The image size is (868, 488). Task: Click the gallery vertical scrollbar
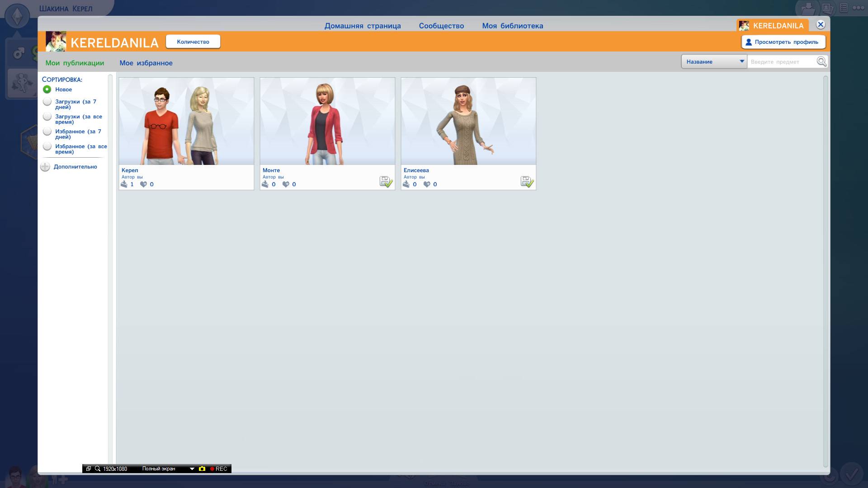pos(826,271)
